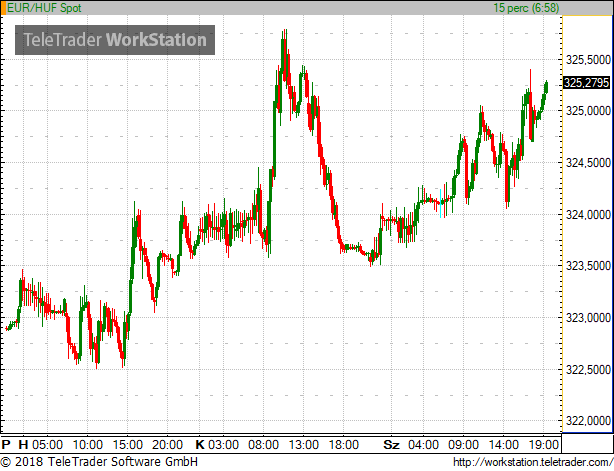Click the current price tag 325,2795

pyautogui.click(x=586, y=83)
